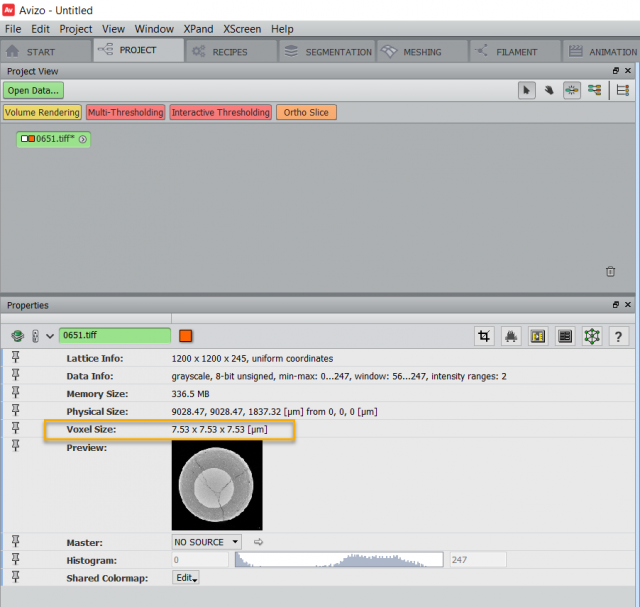Open the Master NO SOURCE dropdown
Viewport: 640px width, 607px height.
coord(206,542)
